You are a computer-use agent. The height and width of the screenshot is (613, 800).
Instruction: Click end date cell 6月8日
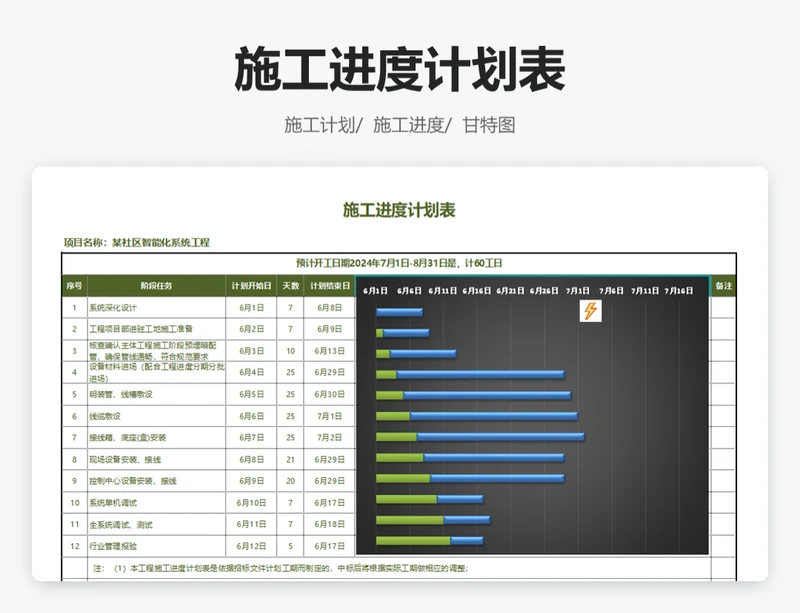coord(330,308)
